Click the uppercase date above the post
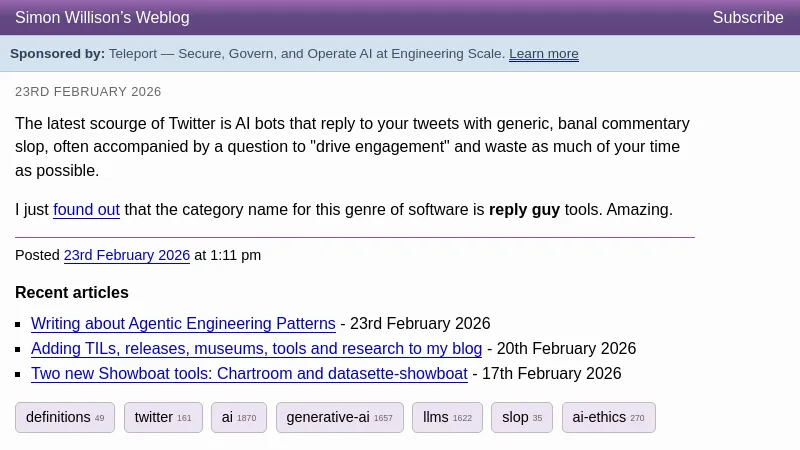 88,92
